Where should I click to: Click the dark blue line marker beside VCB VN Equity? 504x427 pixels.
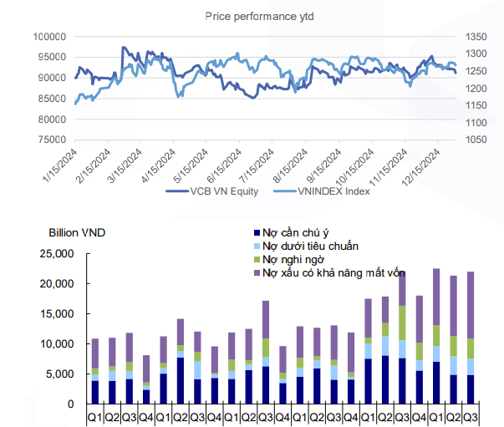(177, 191)
